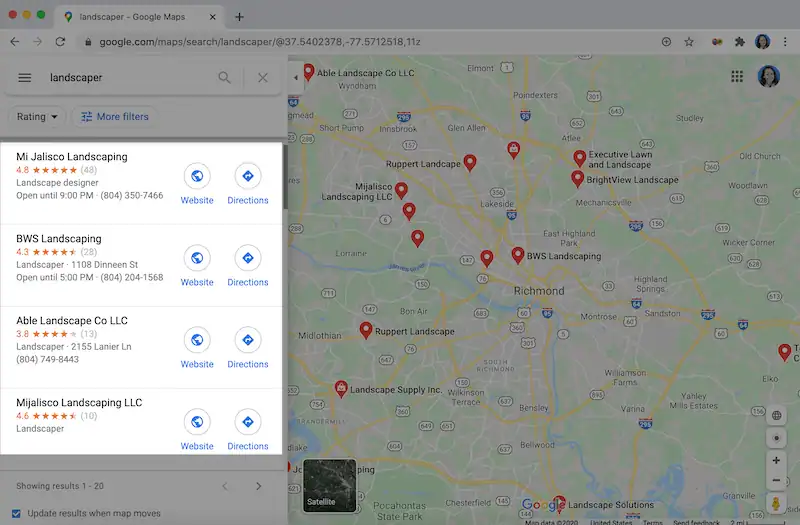Zoom in on the map
This screenshot has height=525, width=800.
(x=776, y=461)
